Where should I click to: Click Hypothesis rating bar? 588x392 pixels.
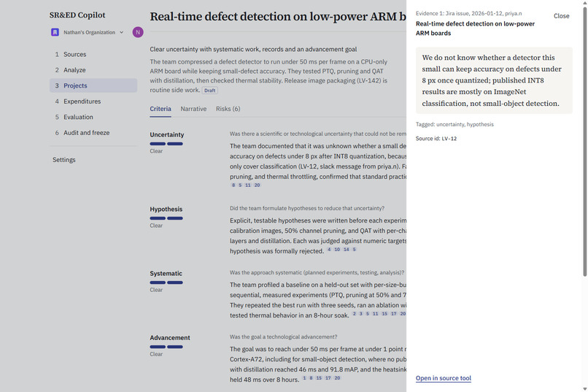[x=166, y=218]
